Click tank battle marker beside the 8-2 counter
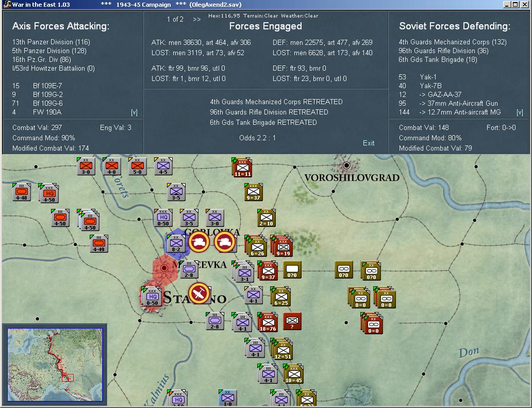 click(x=198, y=242)
